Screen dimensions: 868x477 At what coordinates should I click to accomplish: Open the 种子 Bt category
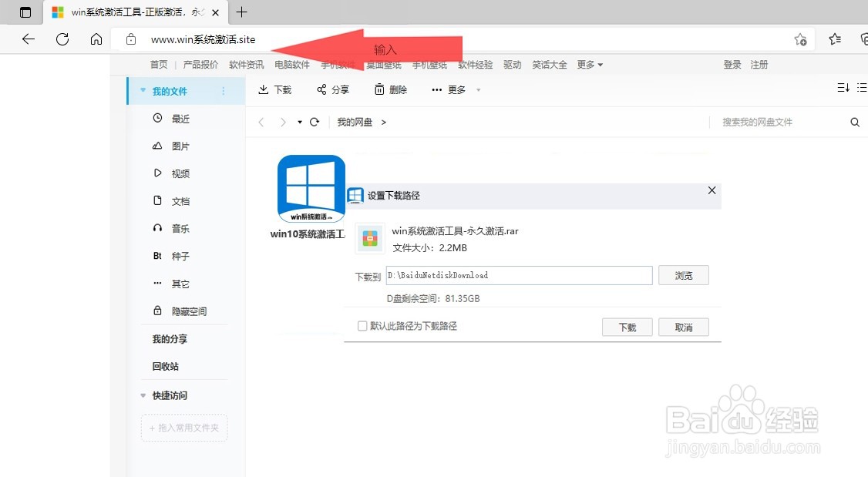point(180,256)
